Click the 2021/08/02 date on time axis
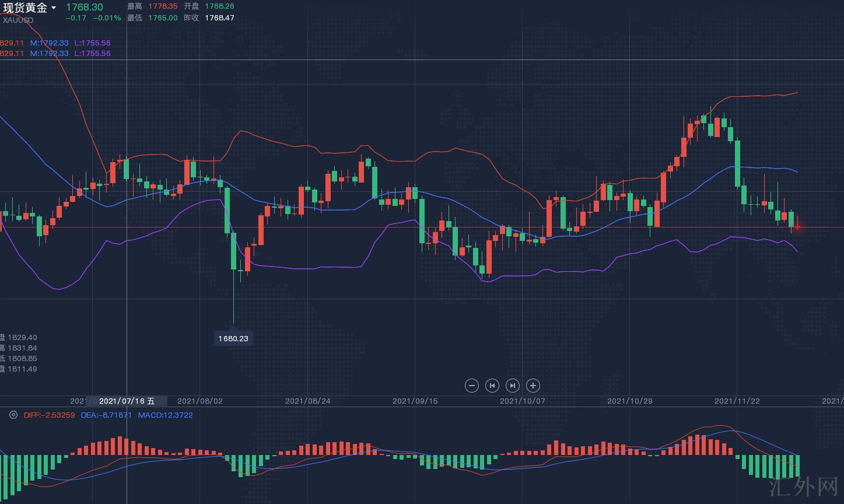The width and height of the screenshot is (844, 504). pos(199,401)
